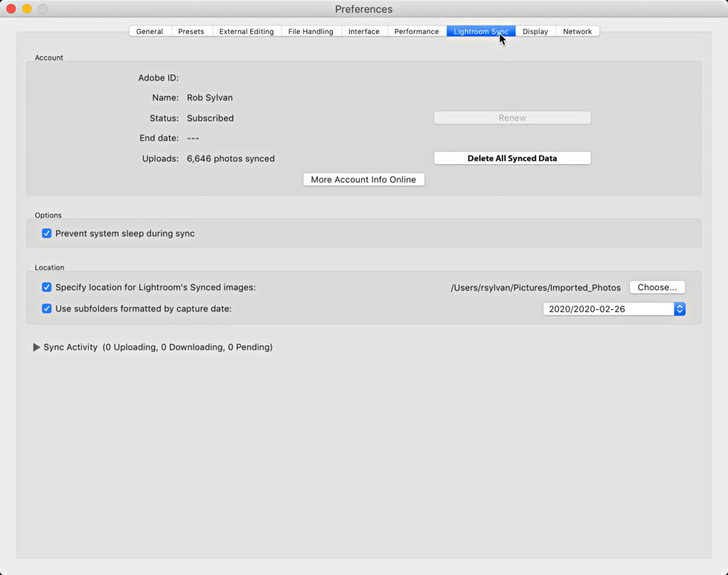The image size is (728, 575).
Task: Open the capture date format dropdown
Action: pos(614,308)
